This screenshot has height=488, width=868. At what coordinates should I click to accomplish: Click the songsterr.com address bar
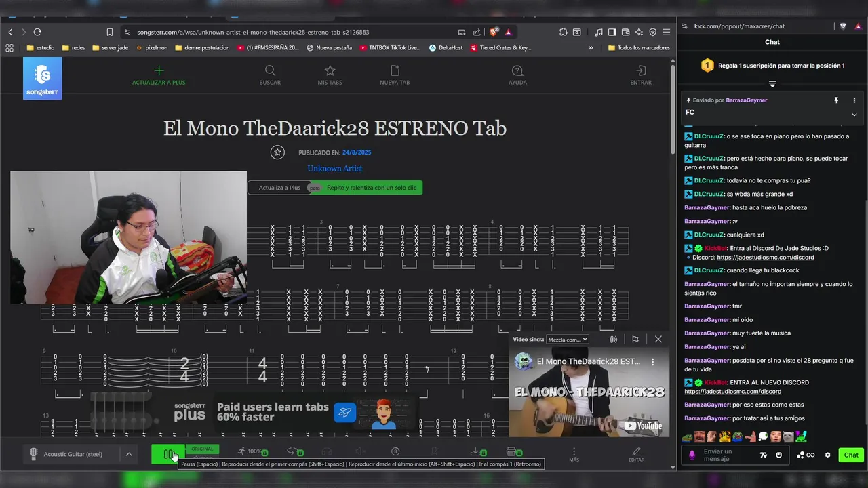[x=292, y=32]
